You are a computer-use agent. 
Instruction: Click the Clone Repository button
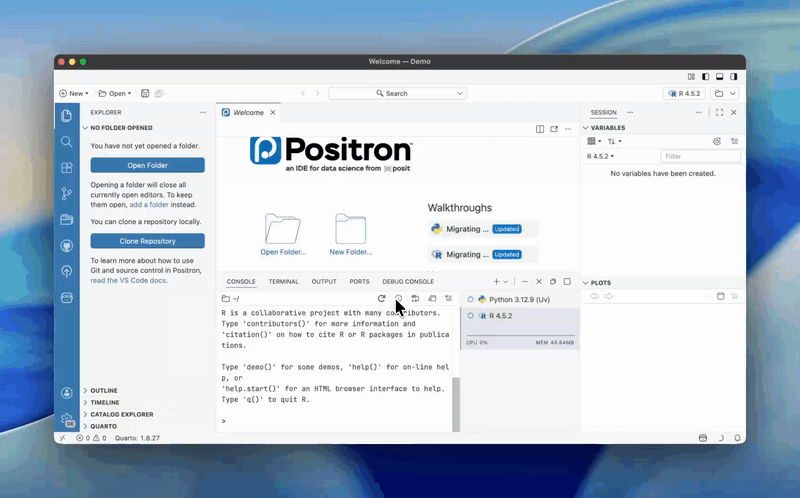[x=147, y=241]
